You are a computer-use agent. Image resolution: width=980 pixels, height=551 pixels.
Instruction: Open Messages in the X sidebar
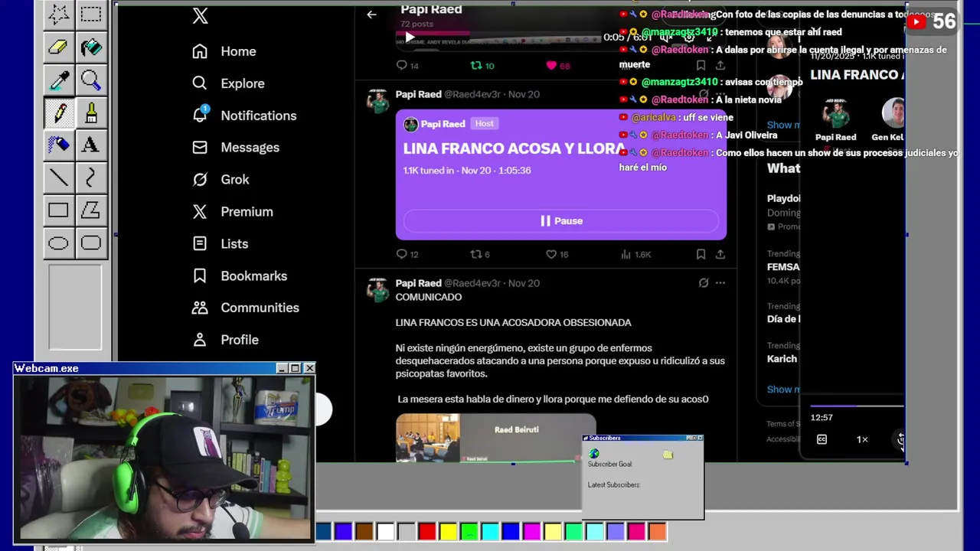pyautogui.click(x=235, y=148)
